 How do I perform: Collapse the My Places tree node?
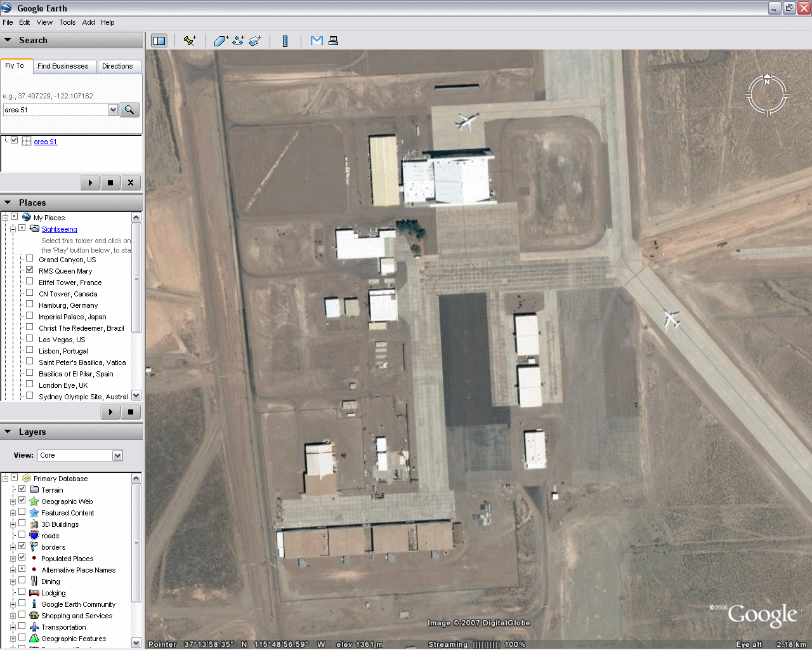click(x=5, y=217)
